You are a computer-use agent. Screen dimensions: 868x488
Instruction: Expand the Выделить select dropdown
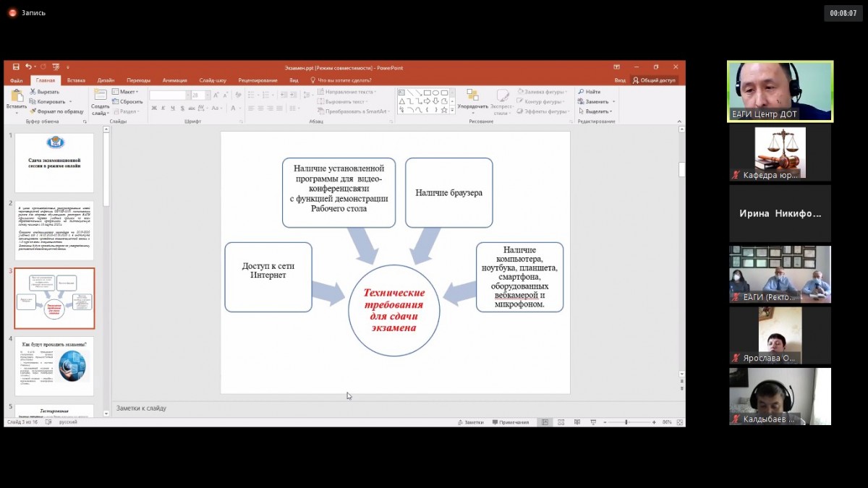(598, 111)
